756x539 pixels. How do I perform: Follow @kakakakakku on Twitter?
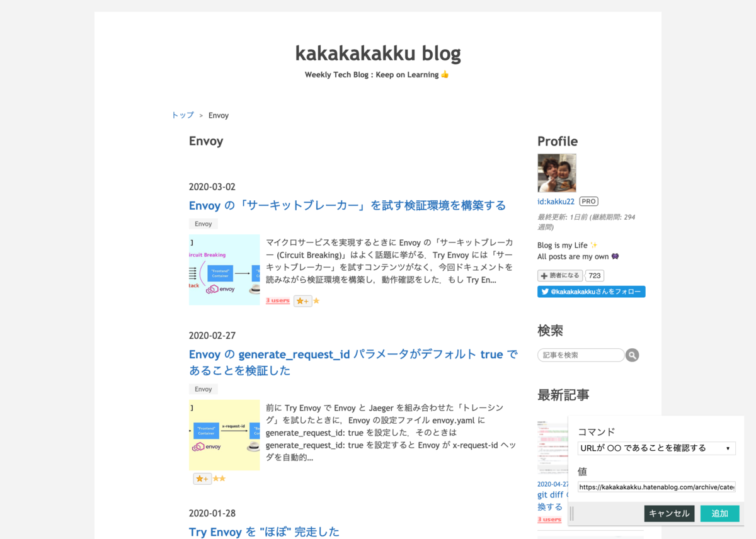coord(592,292)
